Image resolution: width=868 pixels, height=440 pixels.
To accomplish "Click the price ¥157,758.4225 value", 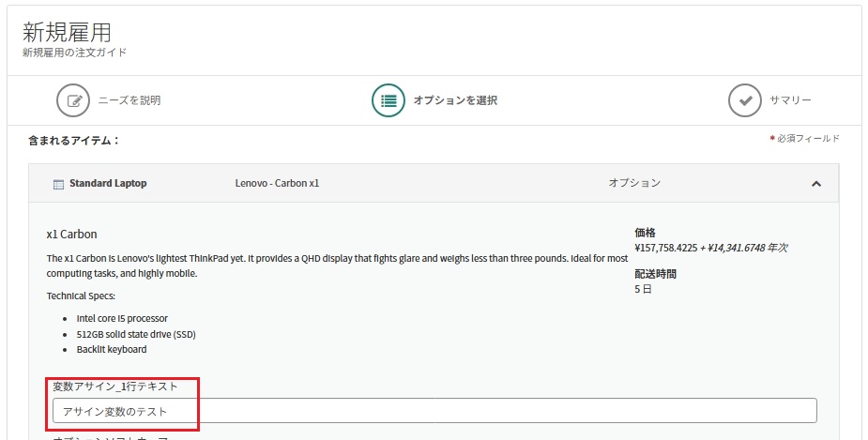I will tap(666, 248).
